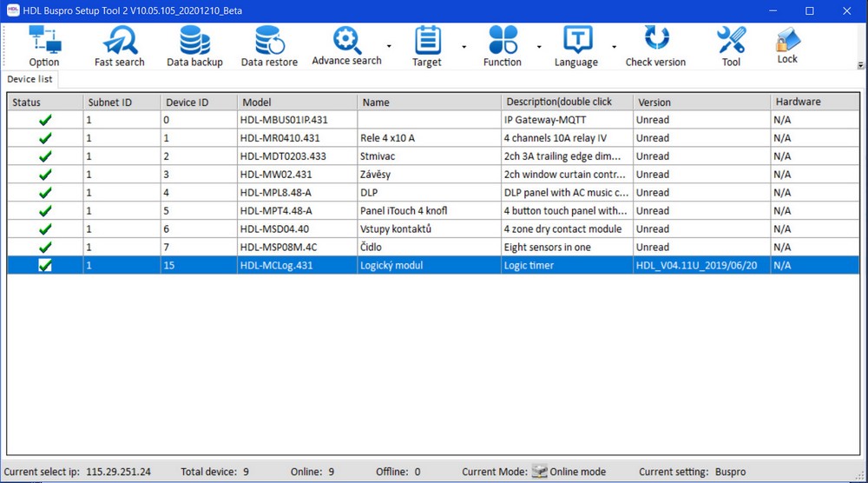
Task: Expand the Language dropdown arrow
Action: point(614,47)
